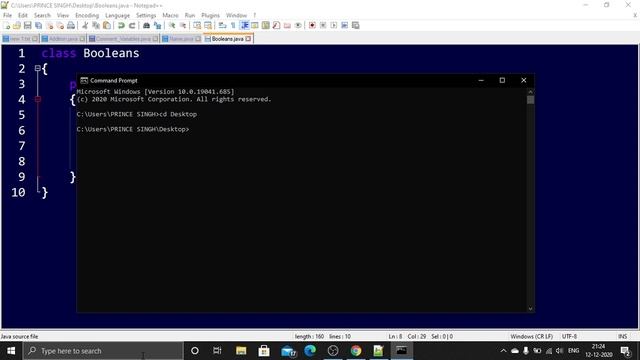
Task: Click the Copy toolbar icon
Action: tap(96, 25)
